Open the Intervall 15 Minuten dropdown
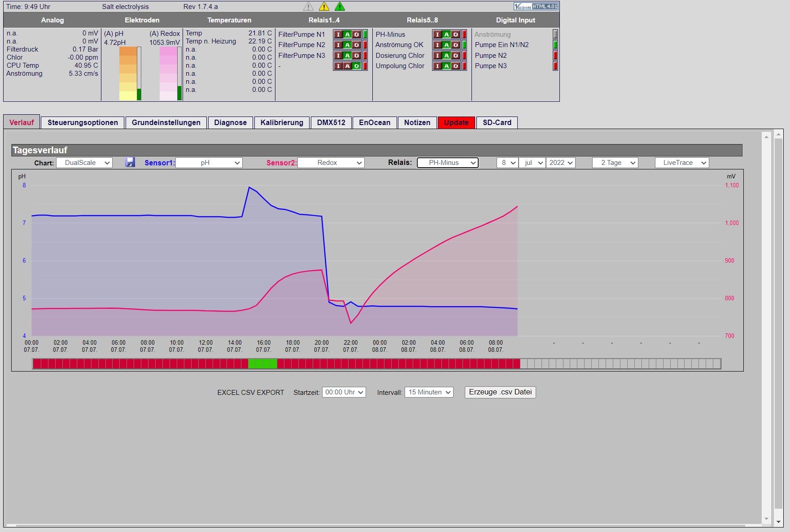The width and height of the screenshot is (790, 532). point(429,392)
